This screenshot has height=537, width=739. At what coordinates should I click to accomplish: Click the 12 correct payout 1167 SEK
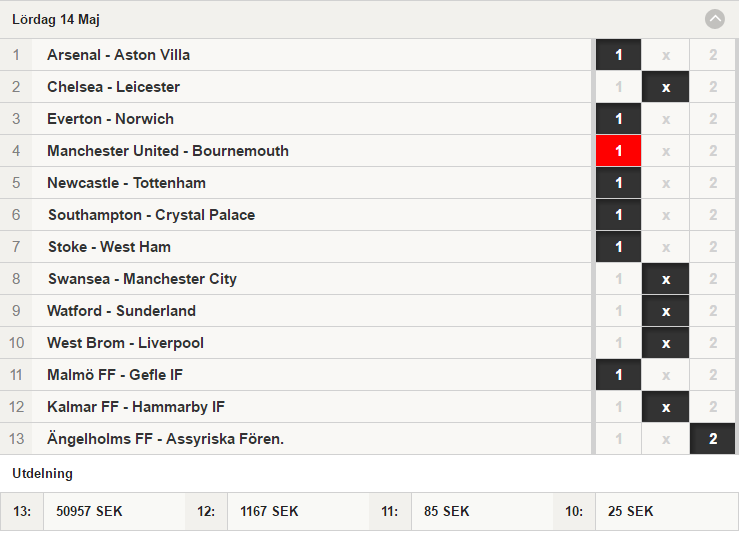269,512
